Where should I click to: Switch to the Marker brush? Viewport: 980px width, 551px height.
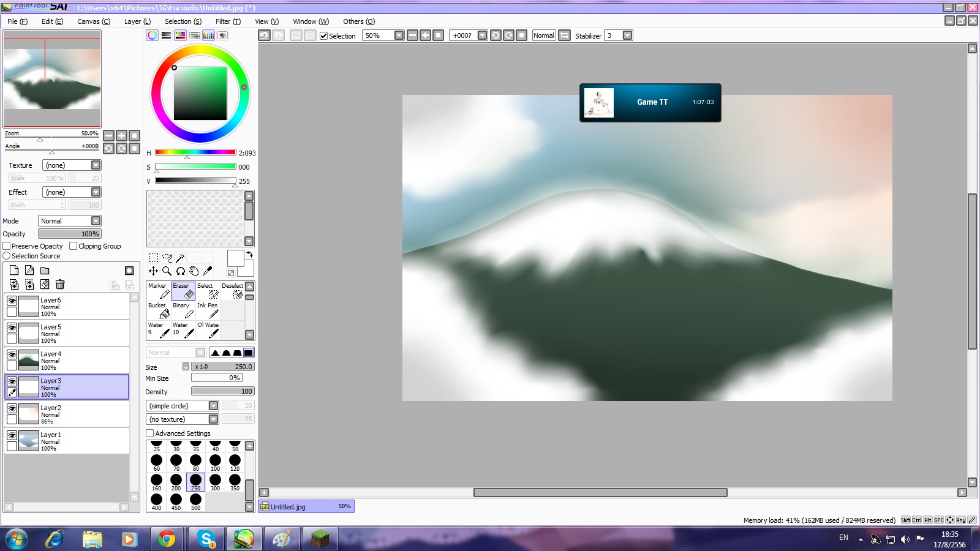coord(159,291)
